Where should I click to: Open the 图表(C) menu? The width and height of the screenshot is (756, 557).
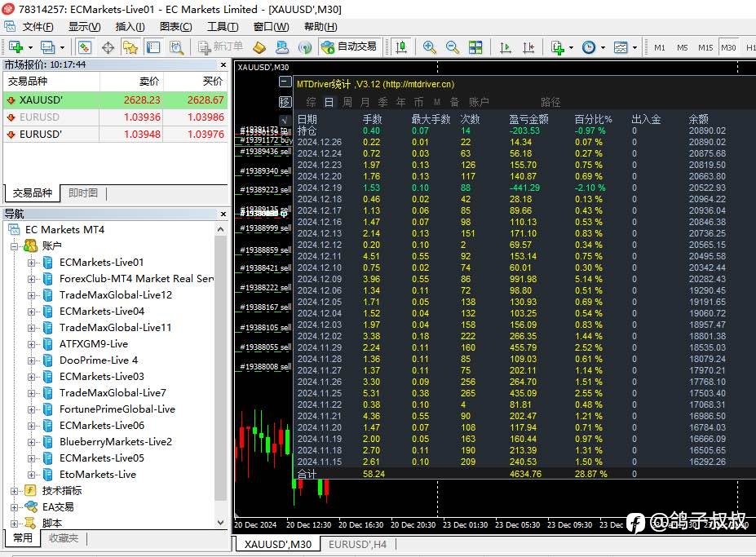pyautogui.click(x=176, y=27)
